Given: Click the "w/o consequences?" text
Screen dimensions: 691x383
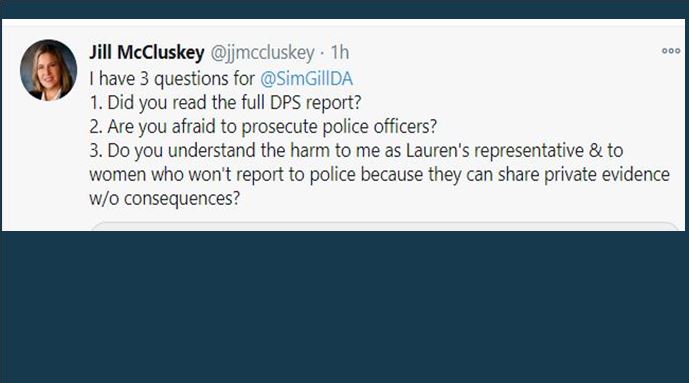Looking at the screenshot, I should [x=164, y=198].
